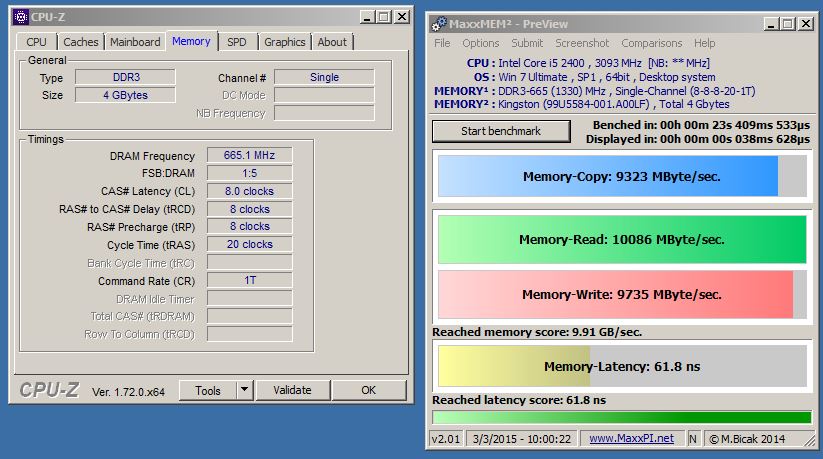Screen dimensions: 823x459
Task: Click the DRAM Frequency value field
Action: [249, 155]
